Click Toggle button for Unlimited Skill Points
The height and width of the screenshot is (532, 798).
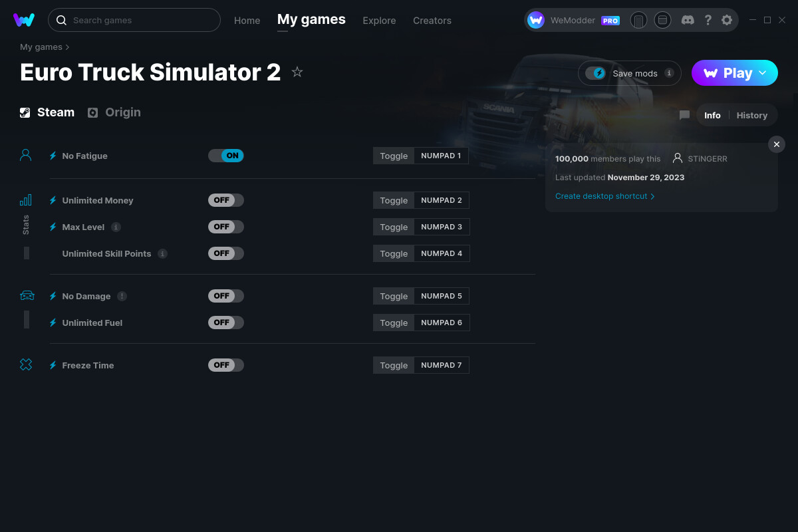394,253
